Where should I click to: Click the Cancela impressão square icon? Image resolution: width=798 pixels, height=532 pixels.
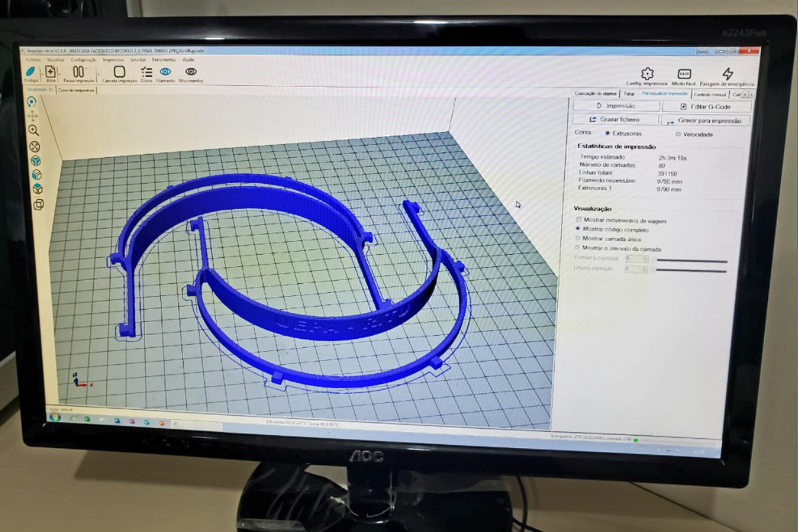click(119, 72)
